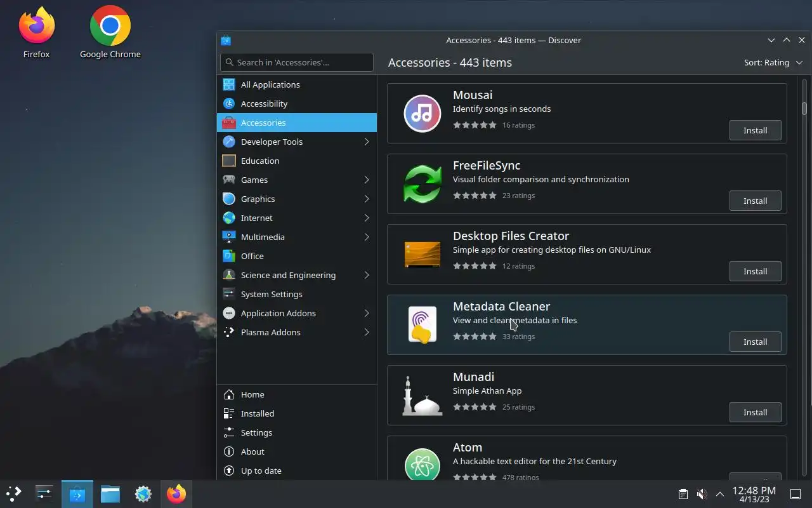Click the Installed list icon
Viewport: 812px width, 508px height.
click(x=229, y=413)
